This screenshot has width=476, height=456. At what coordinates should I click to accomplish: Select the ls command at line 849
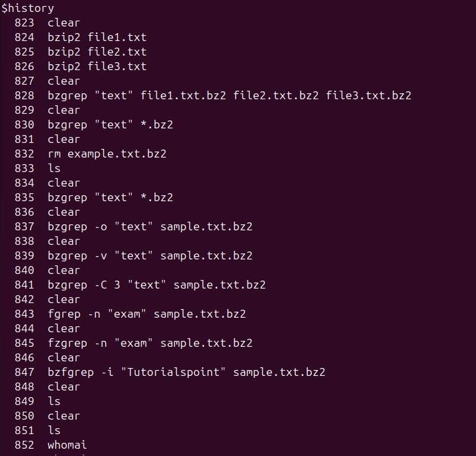[54, 401]
